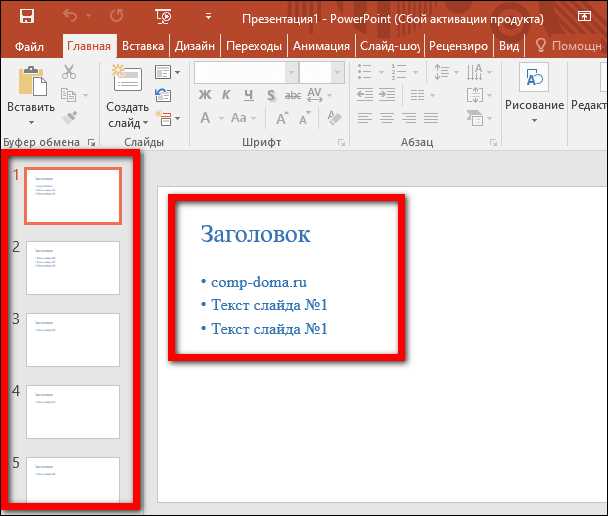Open Customize Quick Access Toolbar arrow

(208, 17)
